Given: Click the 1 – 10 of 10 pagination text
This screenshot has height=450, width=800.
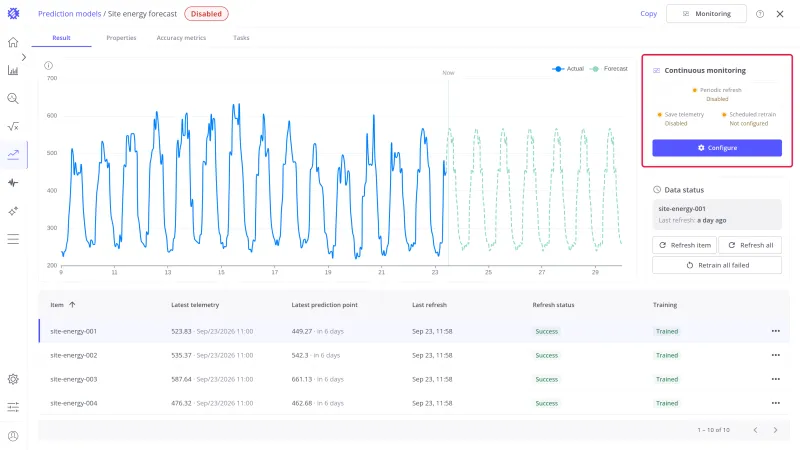Looking at the screenshot, I should [x=713, y=430].
